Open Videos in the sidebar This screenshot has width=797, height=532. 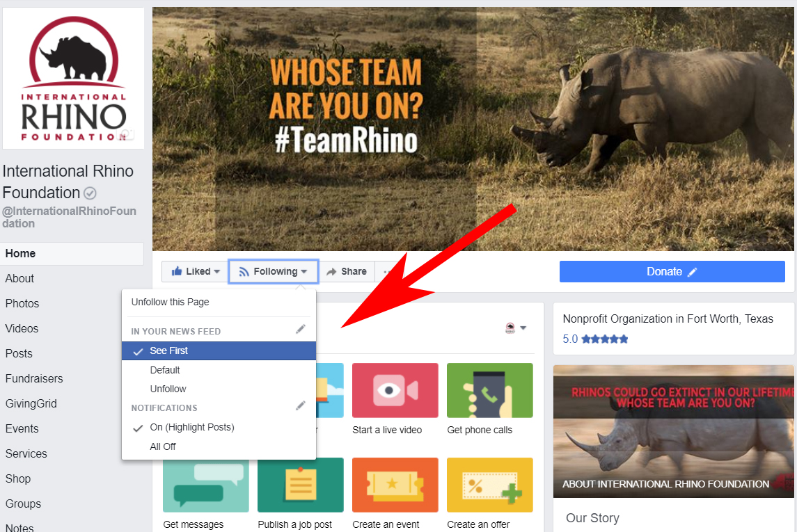click(22, 328)
